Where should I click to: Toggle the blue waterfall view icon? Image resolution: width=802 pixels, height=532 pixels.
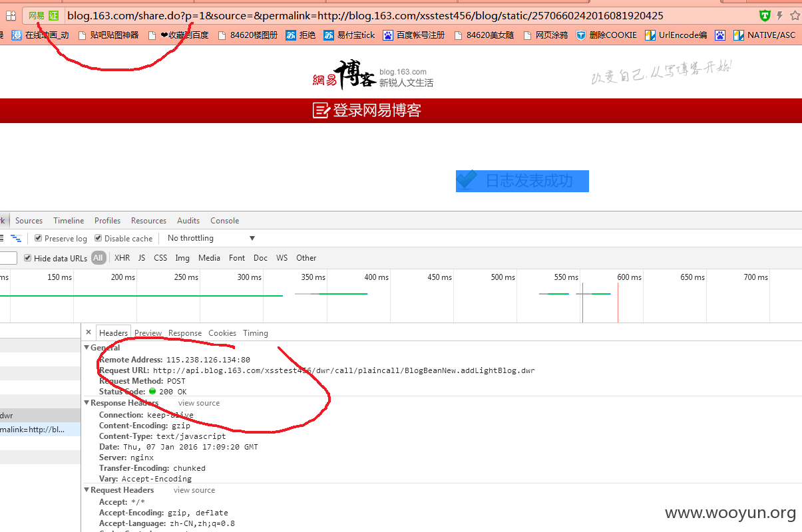click(x=16, y=238)
